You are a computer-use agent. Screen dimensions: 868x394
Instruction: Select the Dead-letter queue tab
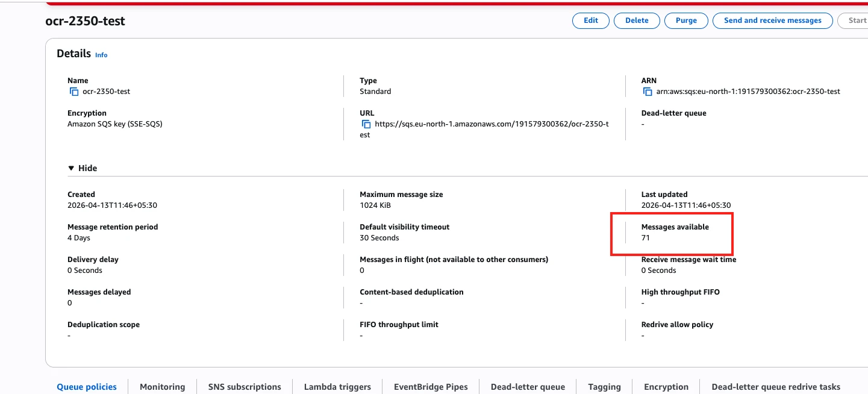click(x=528, y=387)
